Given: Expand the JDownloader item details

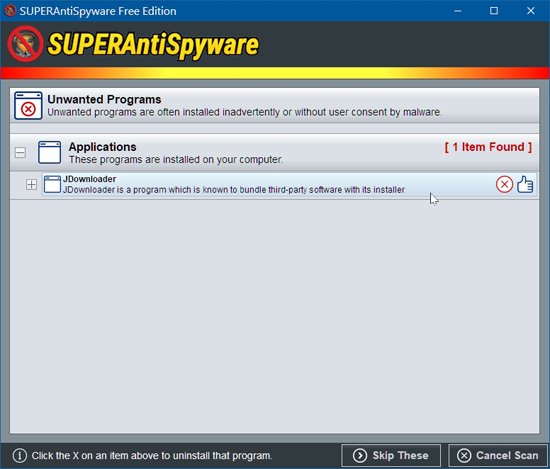Looking at the screenshot, I should [x=31, y=185].
